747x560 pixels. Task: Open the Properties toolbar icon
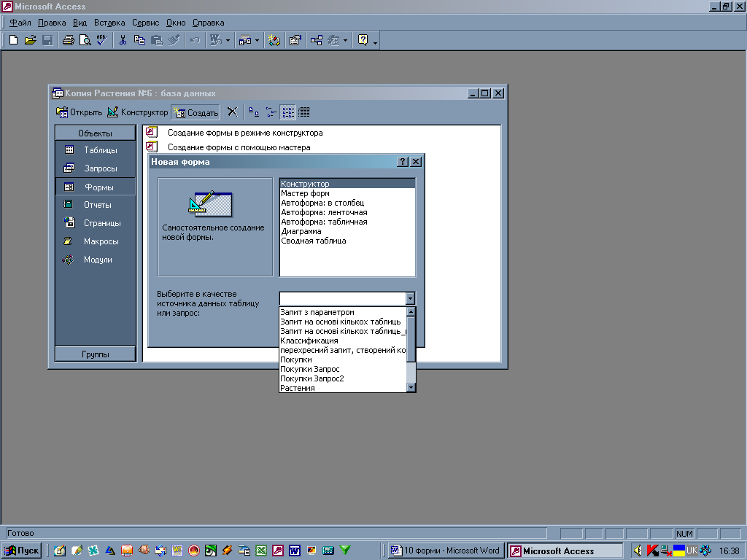(x=295, y=40)
